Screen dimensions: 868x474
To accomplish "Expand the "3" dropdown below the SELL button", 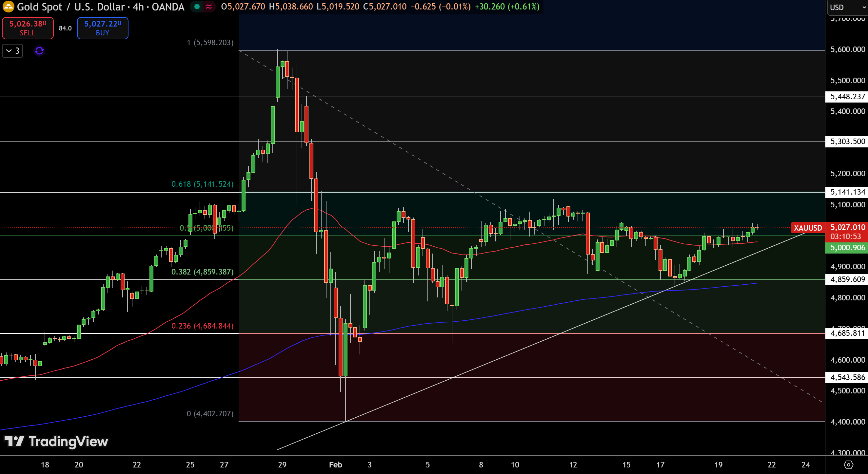I will click(12, 51).
